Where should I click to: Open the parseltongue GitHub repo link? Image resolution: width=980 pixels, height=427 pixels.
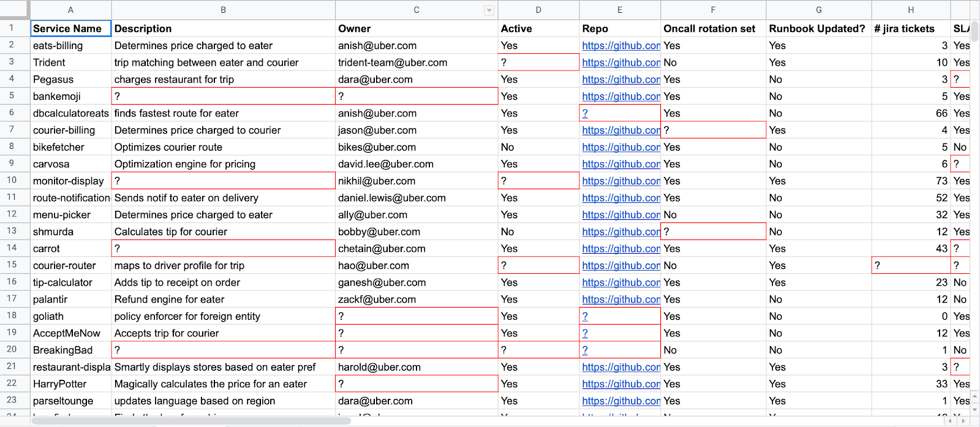click(x=620, y=401)
